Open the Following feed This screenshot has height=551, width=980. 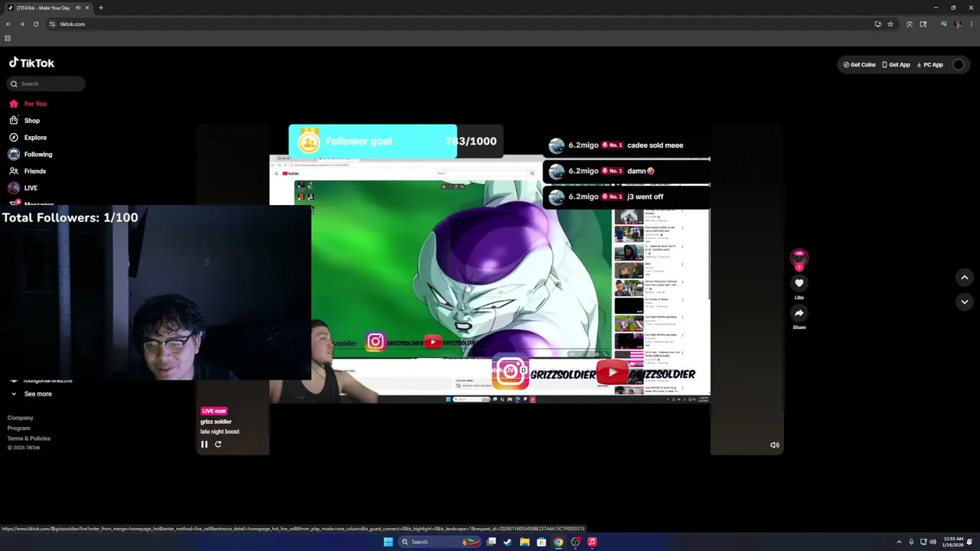coord(31,154)
